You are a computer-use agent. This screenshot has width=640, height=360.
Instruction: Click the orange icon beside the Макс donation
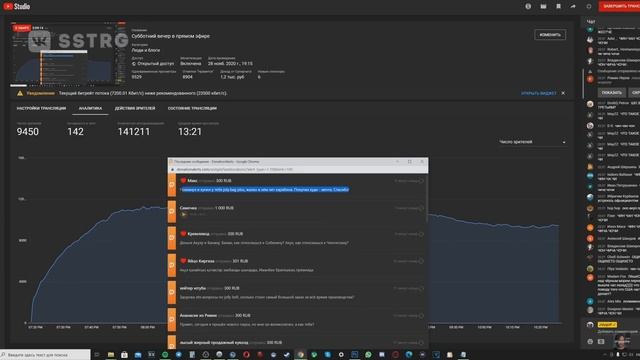(x=172, y=184)
